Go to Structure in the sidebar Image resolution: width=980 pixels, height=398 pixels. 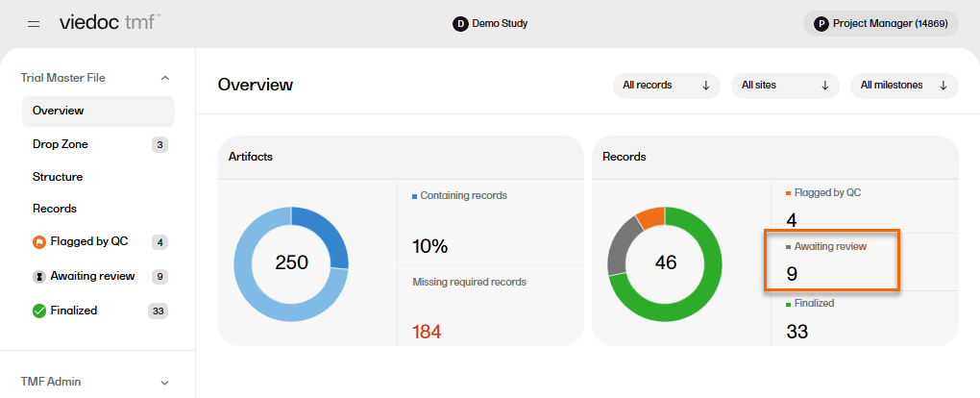pos(58,177)
